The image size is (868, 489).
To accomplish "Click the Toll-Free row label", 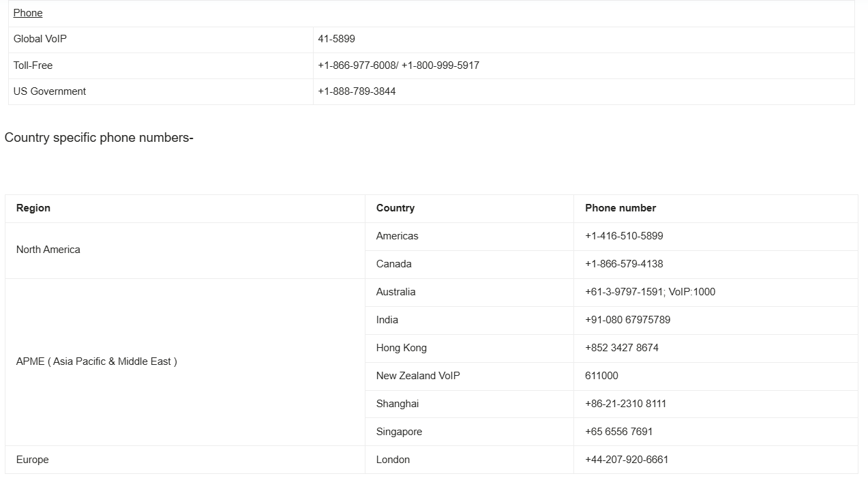I will pyautogui.click(x=33, y=65).
